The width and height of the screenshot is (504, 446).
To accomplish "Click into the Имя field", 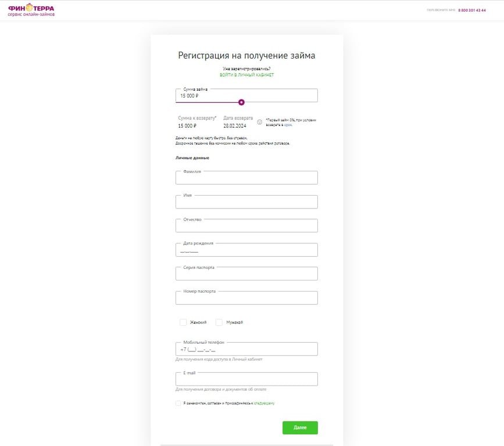I will (246, 202).
